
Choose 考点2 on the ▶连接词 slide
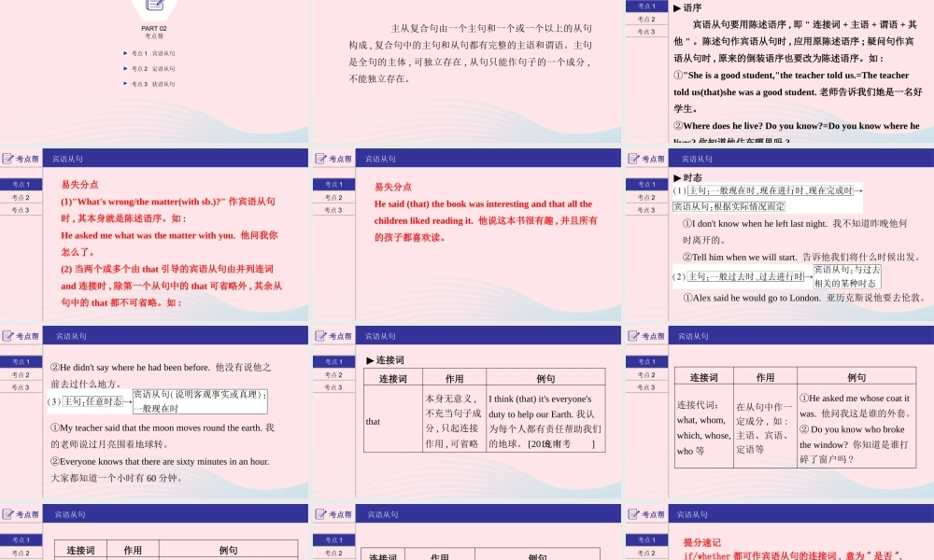click(333, 374)
